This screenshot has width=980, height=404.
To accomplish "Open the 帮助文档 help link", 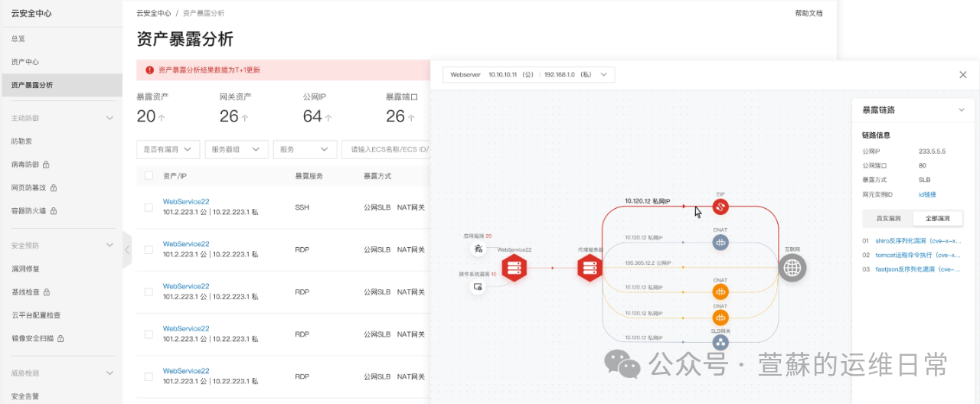I will (x=808, y=13).
